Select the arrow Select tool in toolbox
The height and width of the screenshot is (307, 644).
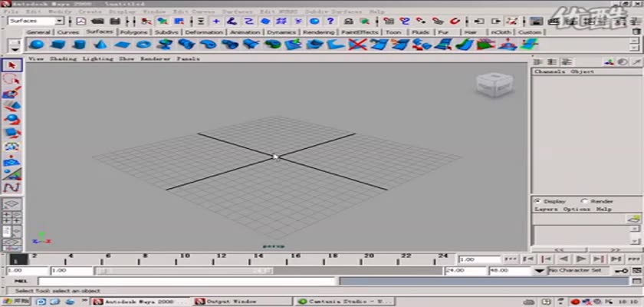(12, 66)
